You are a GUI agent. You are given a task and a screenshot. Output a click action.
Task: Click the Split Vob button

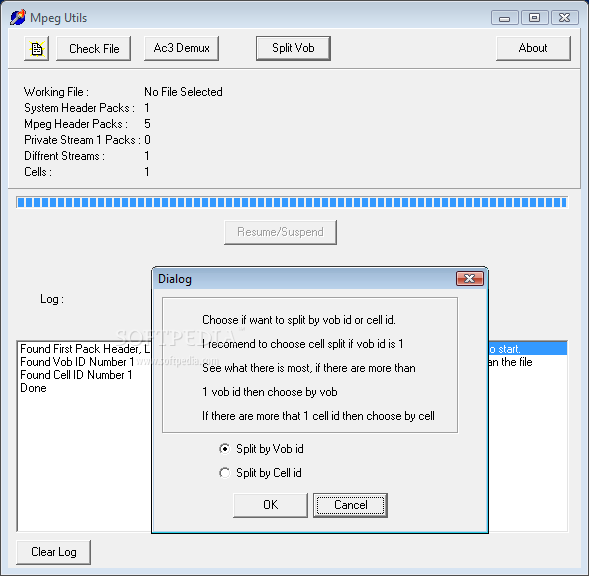point(293,48)
